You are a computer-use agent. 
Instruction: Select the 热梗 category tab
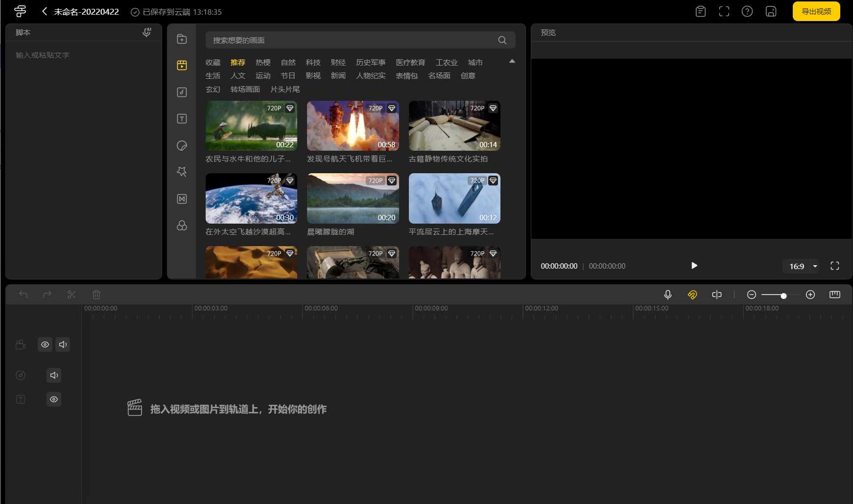pyautogui.click(x=263, y=62)
